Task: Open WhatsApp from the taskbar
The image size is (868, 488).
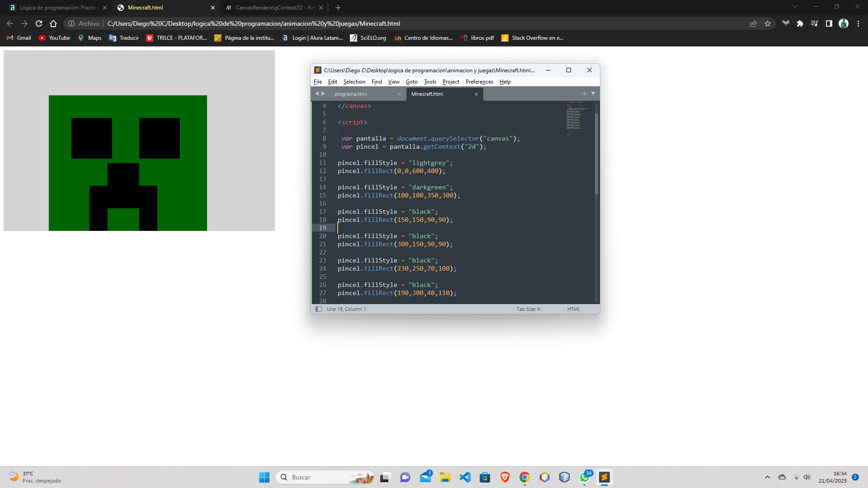Action: (585, 477)
